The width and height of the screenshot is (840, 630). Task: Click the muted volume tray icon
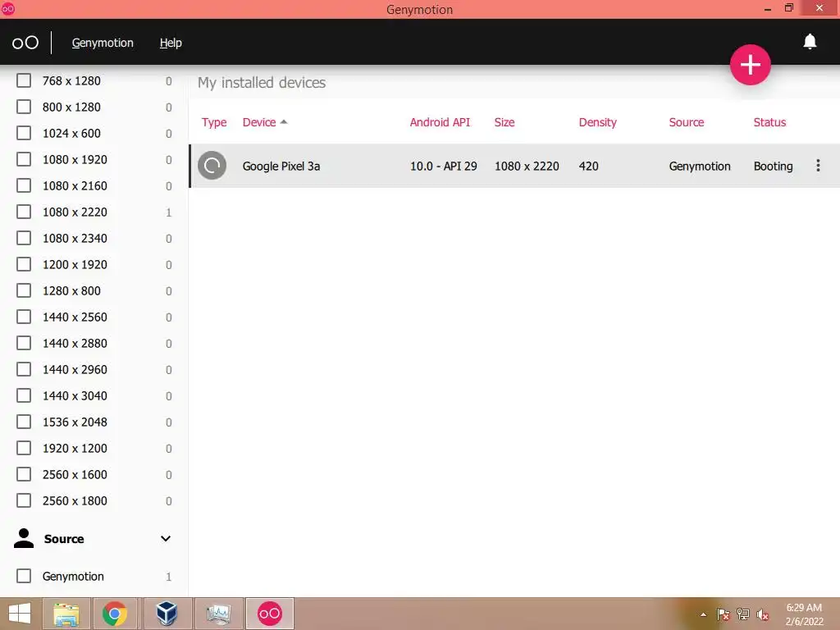763,614
